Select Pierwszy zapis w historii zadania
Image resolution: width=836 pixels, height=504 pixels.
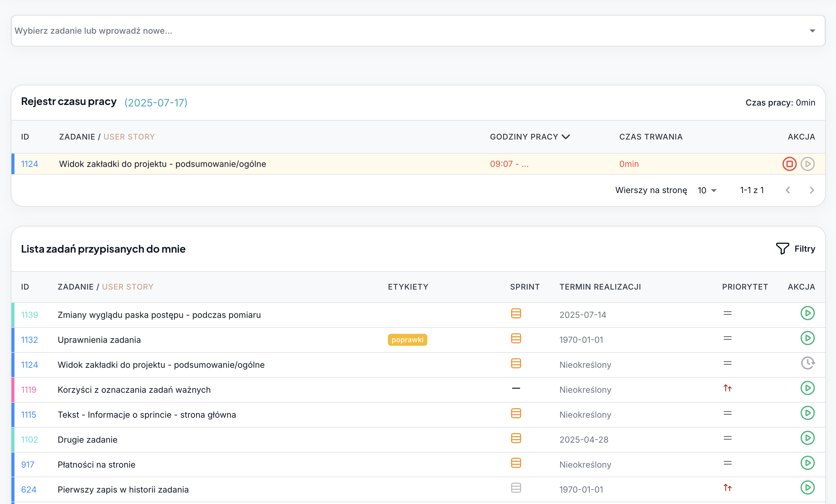coord(123,490)
